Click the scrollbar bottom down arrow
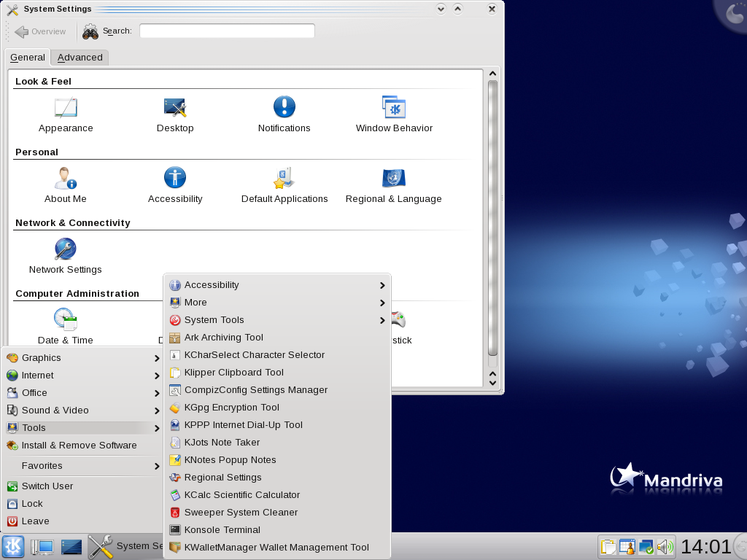The height and width of the screenshot is (560, 747). click(x=492, y=383)
